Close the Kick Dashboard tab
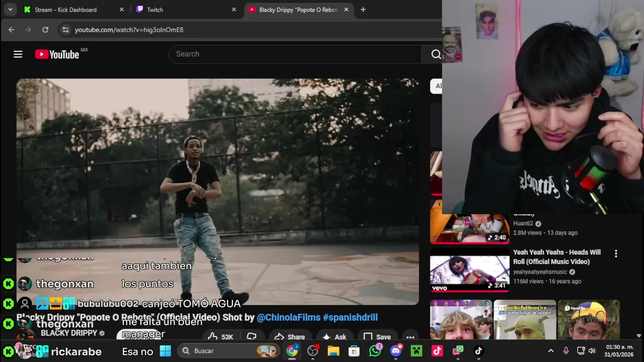Viewport: 644px width, 362px height. tap(122, 10)
